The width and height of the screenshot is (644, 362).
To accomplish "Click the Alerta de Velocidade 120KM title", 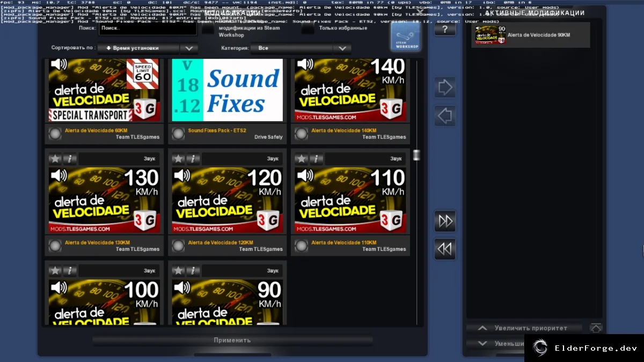I will [x=221, y=242].
